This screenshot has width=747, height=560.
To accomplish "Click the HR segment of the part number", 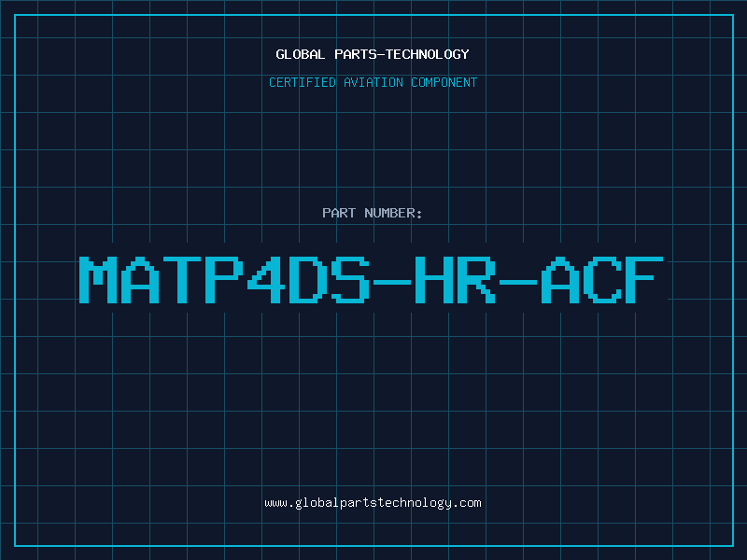I will pos(457,280).
